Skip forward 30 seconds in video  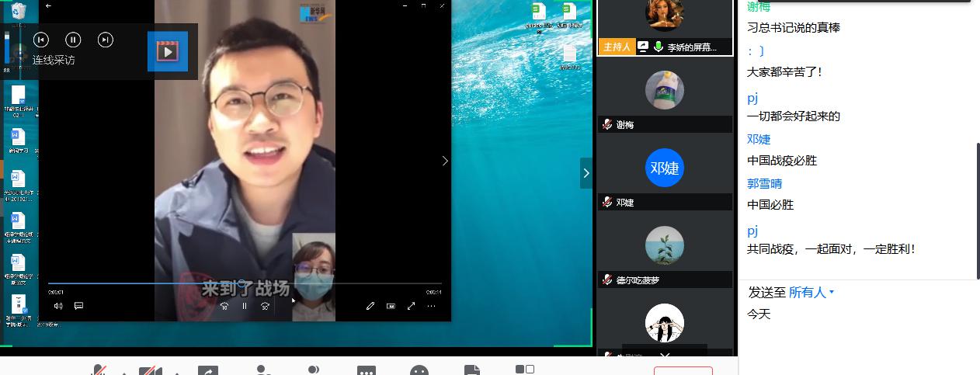click(x=265, y=306)
